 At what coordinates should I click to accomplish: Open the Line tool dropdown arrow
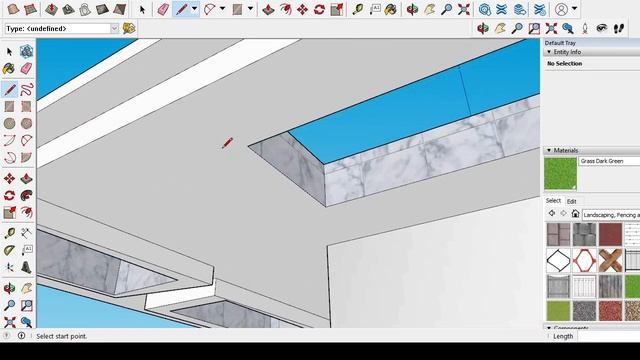point(195,9)
